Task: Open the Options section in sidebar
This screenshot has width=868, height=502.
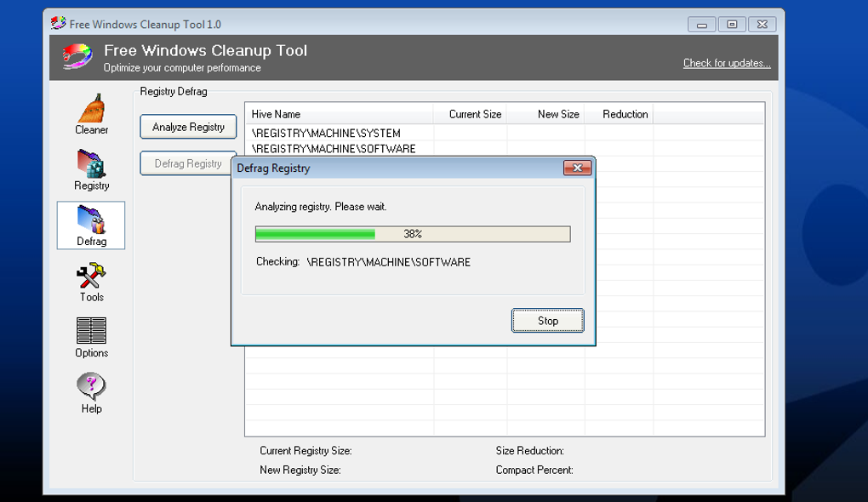Action: click(x=91, y=338)
